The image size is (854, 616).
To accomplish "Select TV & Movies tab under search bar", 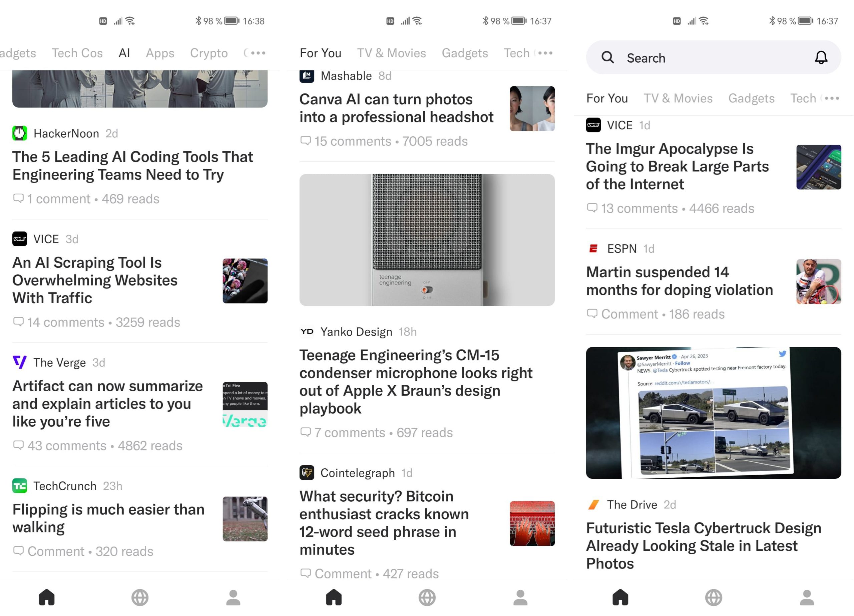I will (678, 98).
